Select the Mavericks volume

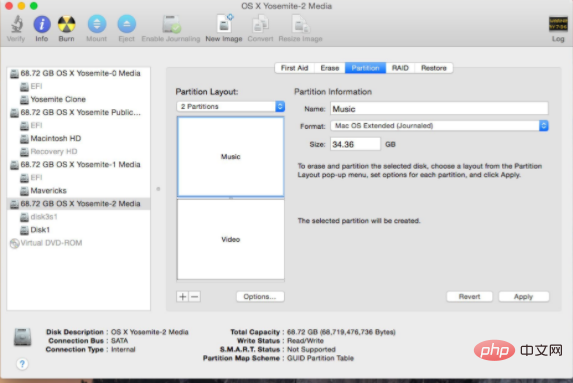(78, 191)
